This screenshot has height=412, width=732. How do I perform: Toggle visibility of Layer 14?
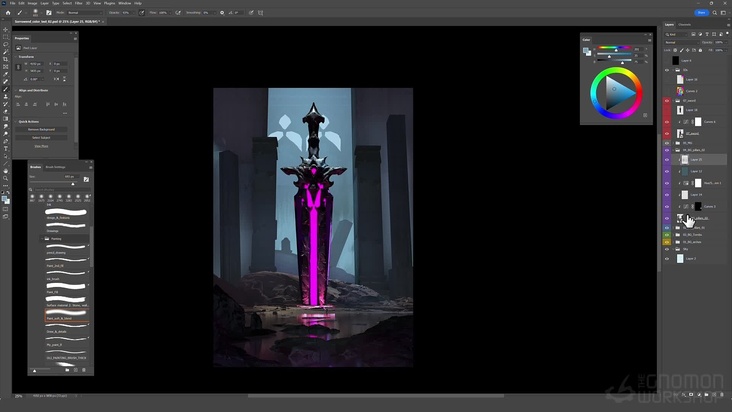tap(667, 195)
